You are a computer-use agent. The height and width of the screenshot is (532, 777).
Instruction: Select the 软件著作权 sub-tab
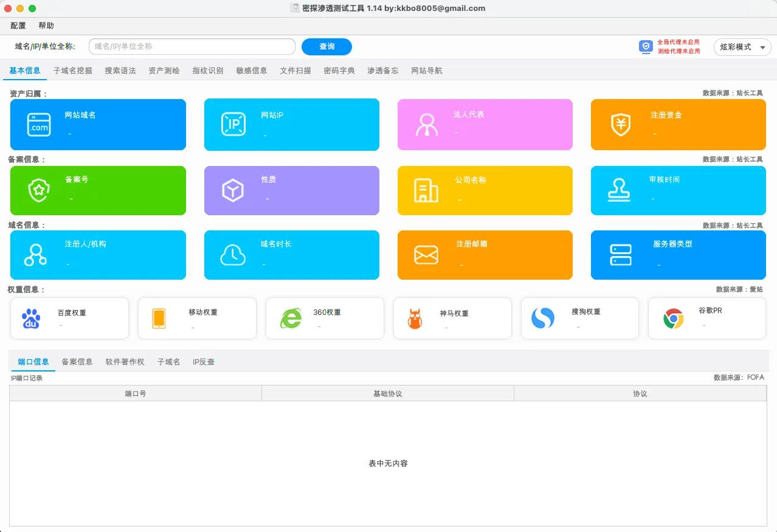click(125, 362)
